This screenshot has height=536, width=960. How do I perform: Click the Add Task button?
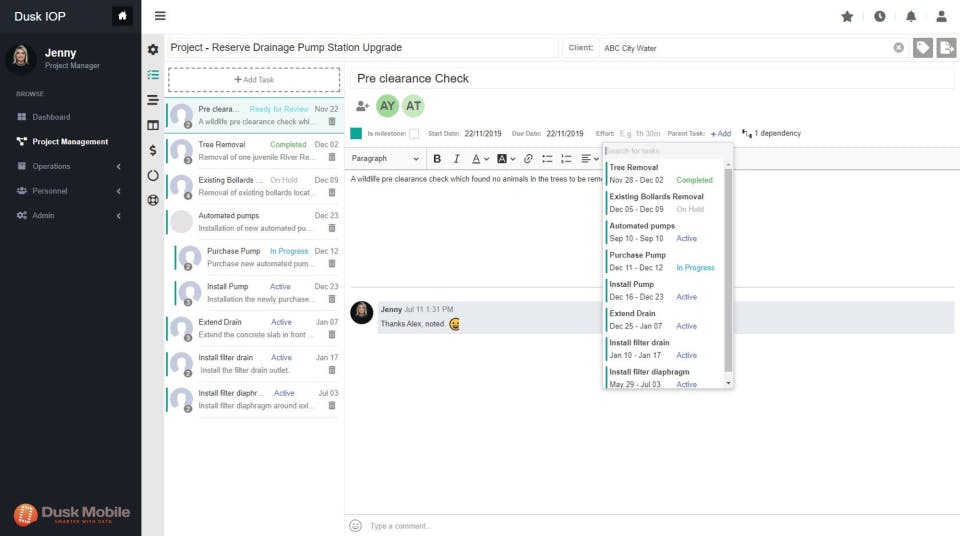(x=254, y=80)
